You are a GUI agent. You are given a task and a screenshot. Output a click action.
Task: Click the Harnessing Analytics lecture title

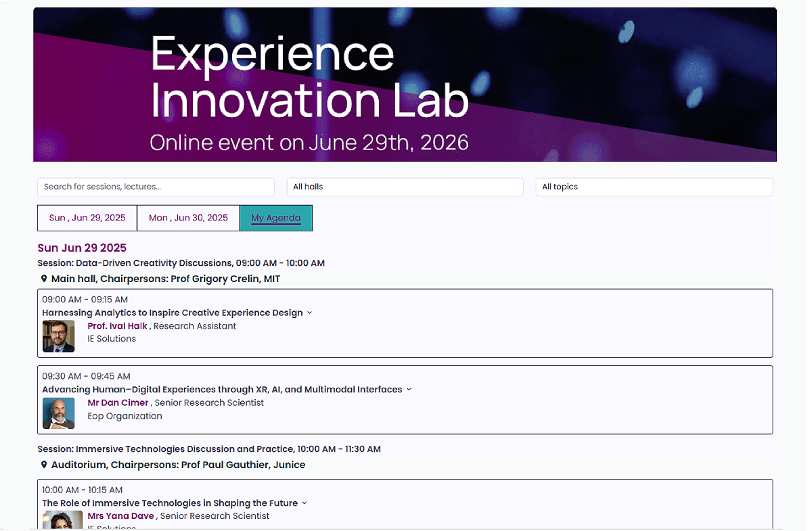172,313
